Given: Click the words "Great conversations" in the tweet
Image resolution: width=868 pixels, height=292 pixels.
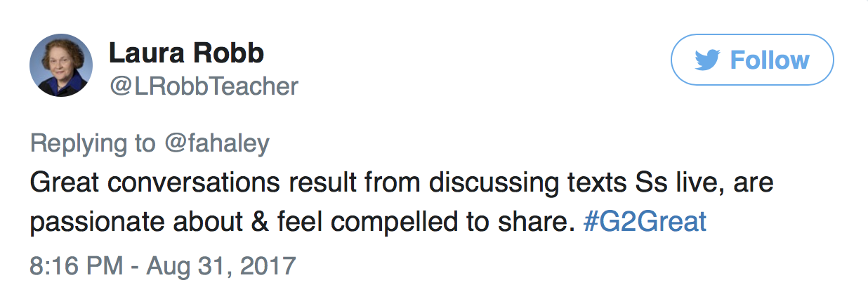Looking at the screenshot, I should click(x=157, y=183).
